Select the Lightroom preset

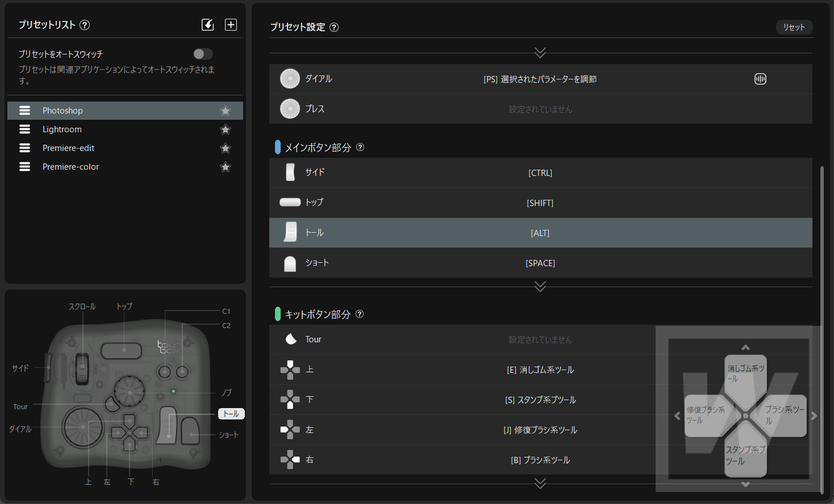click(125, 129)
